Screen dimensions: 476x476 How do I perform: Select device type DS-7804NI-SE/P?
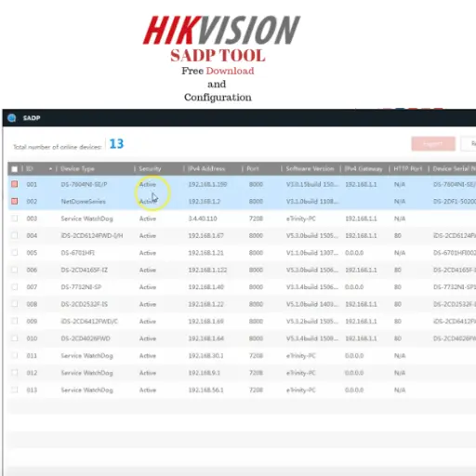tap(84, 184)
